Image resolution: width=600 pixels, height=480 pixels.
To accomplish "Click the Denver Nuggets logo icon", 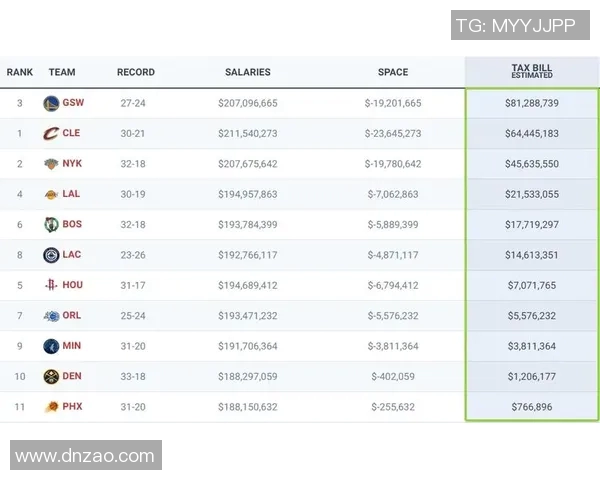I will [51, 376].
